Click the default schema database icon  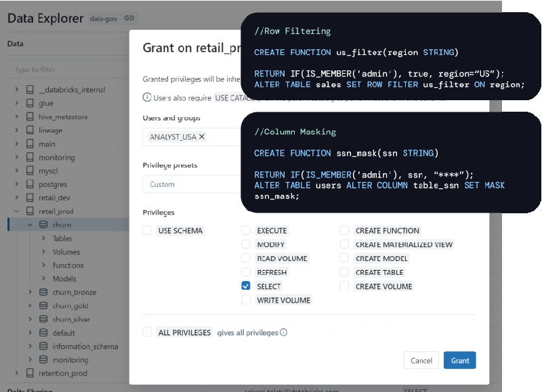point(43,332)
